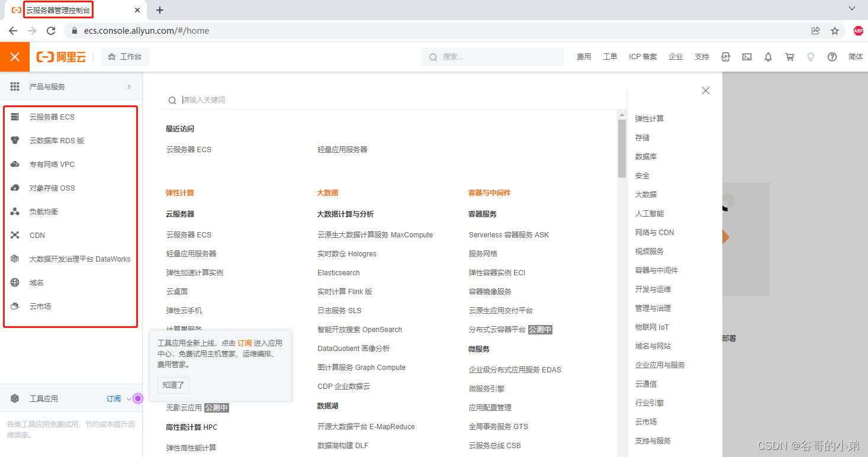The image size is (868, 457).
Task: Open Serverless 容器服务 ASK
Action: point(509,235)
